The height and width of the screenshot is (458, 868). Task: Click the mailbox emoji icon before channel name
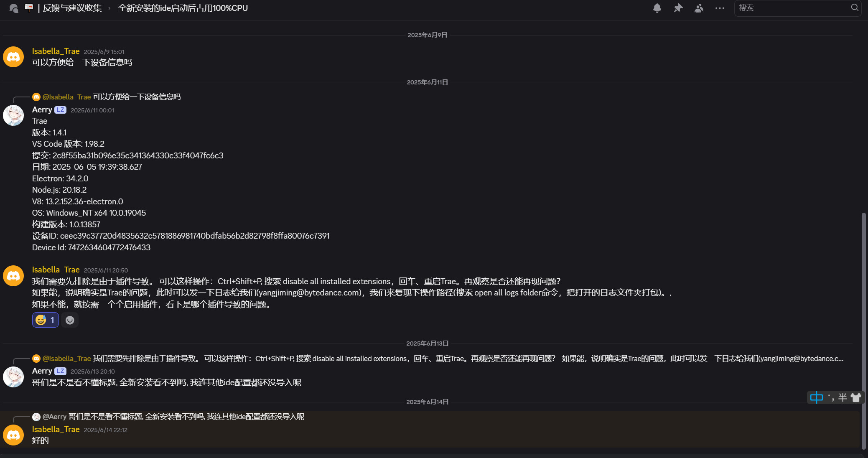click(x=29, y=8)
